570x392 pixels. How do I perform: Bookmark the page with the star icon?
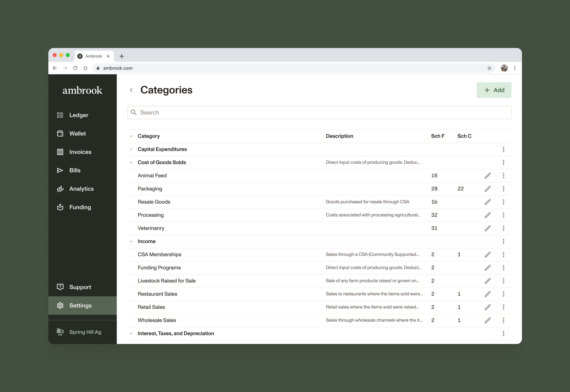[x=489, y=68]
